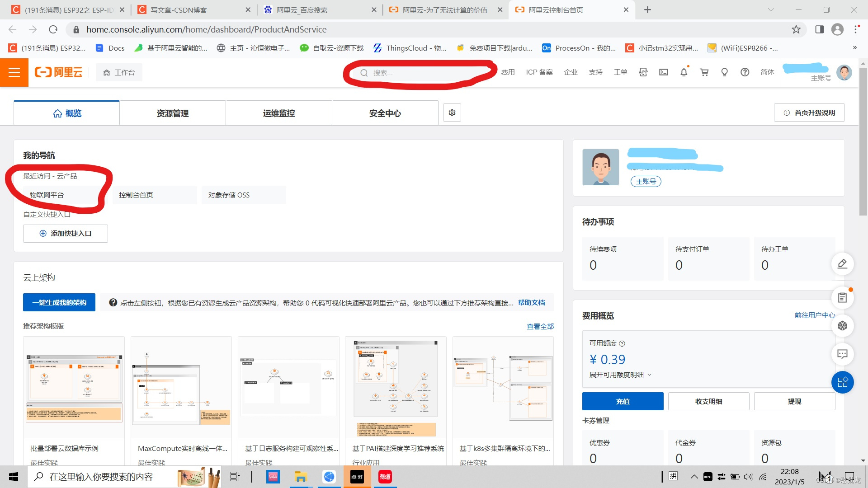
Task: Open 前往用户中心 link
Action: [x=815, y=315]
